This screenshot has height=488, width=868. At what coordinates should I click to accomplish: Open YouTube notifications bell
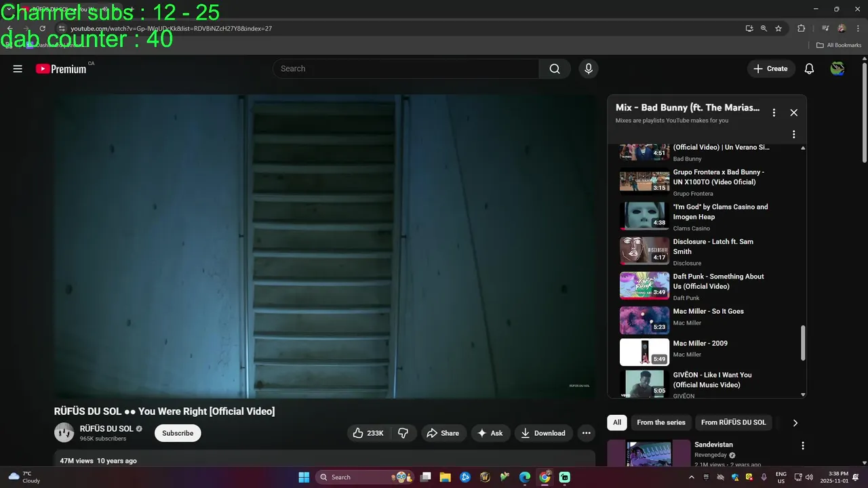click(809, 68)
